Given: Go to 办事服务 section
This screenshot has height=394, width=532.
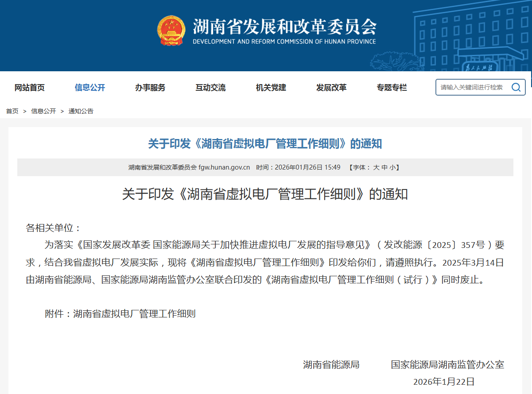Looking at the screenshot, I should click(x=150, y=88).
